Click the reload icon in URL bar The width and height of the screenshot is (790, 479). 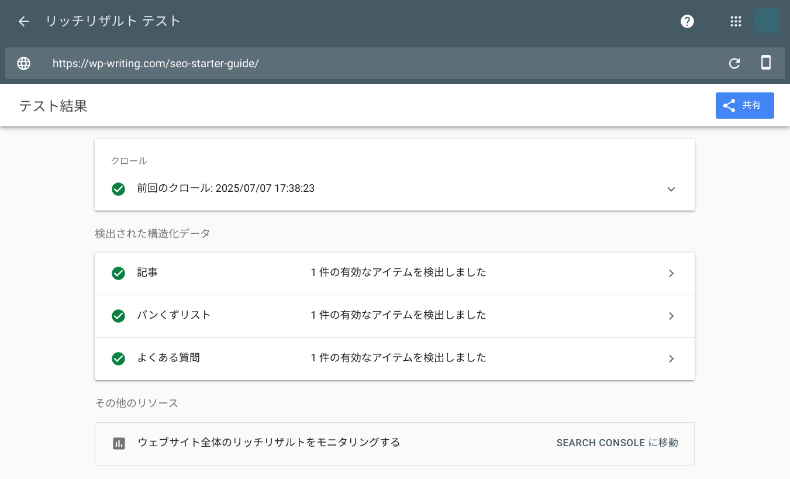tap(734, 63)
